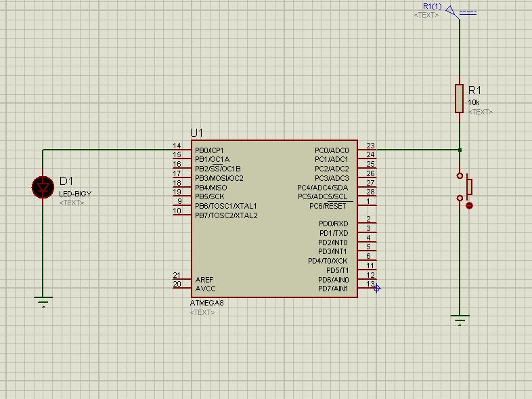Click the wire junction dot on the PC0 line
The image size is (532, 399).
tap(460, 150)
